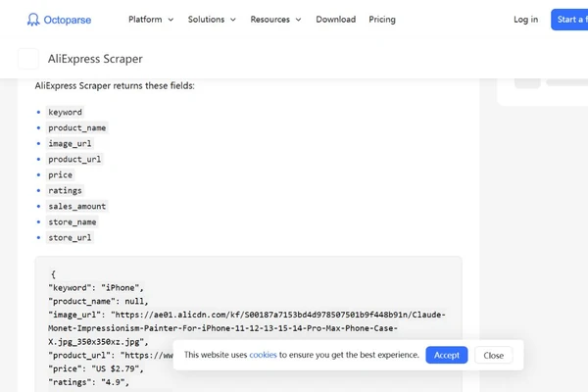Select the product_name field item
The height and width of the screenshot is (392, 588).
pyautogui.click(x=76, y=128)
